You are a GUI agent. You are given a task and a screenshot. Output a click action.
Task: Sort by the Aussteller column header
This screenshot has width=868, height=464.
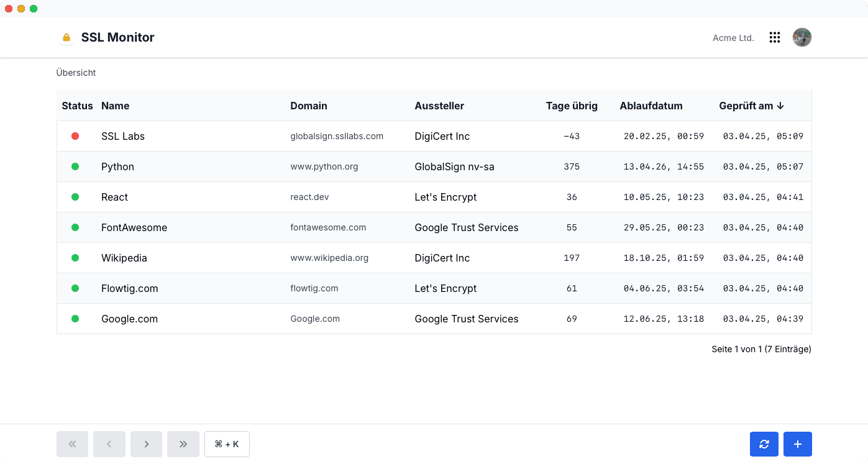pyautogui.click(x=439, y=106)
